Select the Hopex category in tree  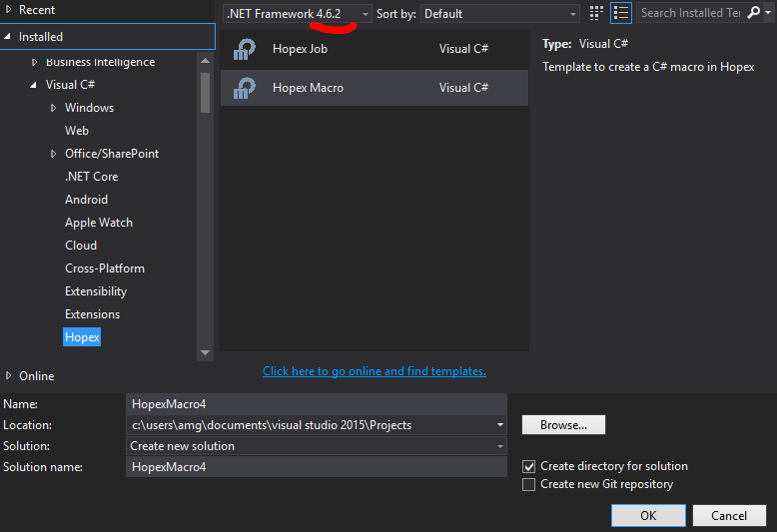click(x=82, y=337)
